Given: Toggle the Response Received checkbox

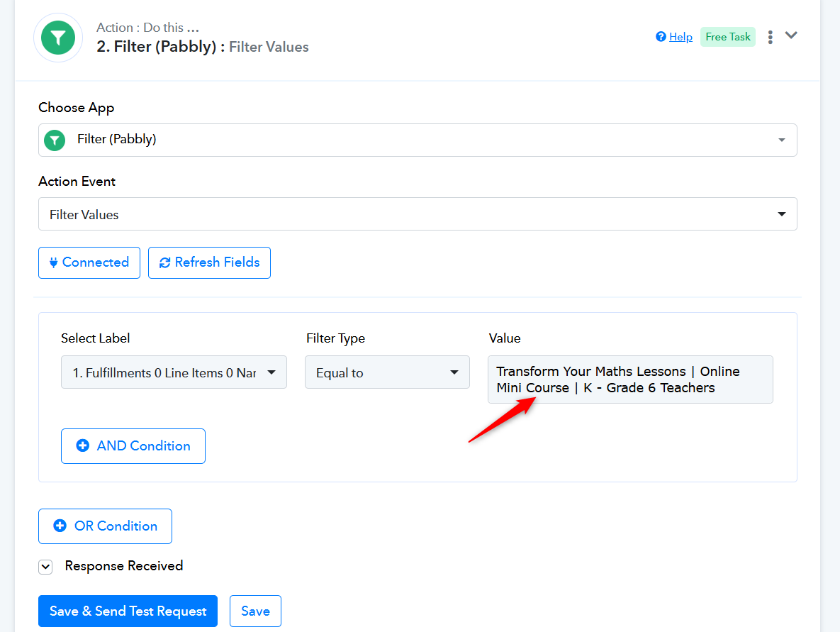Looking at the screenshot, I should [45, 567].
